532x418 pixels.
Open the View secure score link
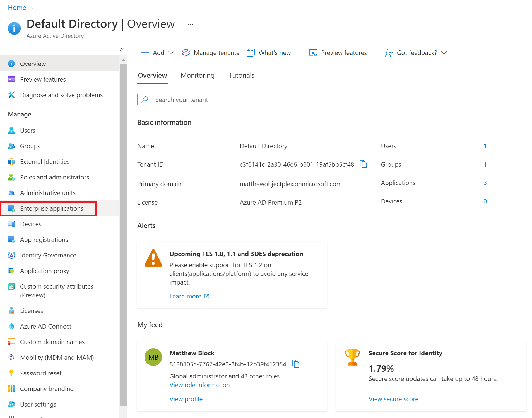[x=393, y=399]
